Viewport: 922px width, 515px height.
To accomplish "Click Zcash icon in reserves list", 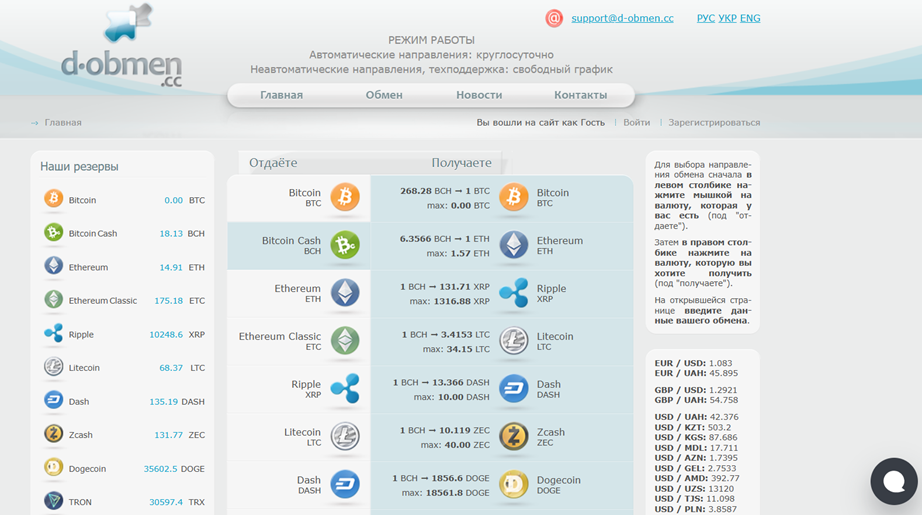I will [54, 434].
